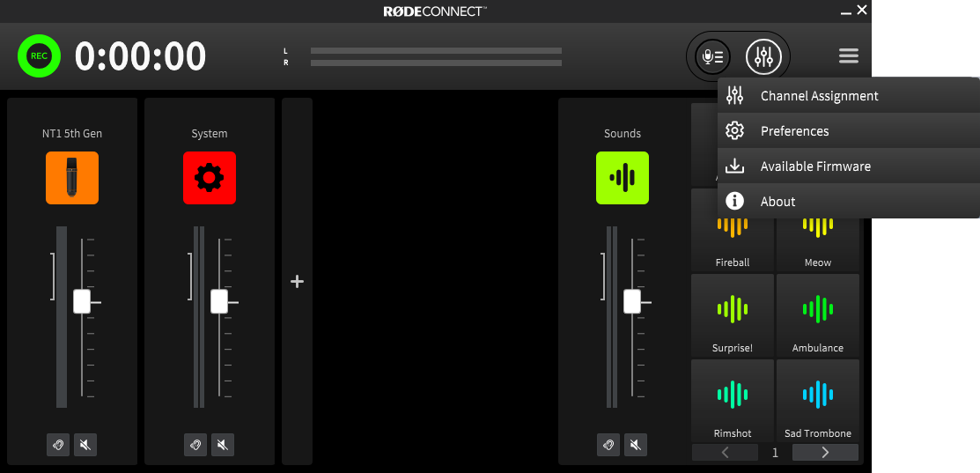Open the hamburger main menu
This screenshot has width=980, height=473.
click(x=848, y=56)
